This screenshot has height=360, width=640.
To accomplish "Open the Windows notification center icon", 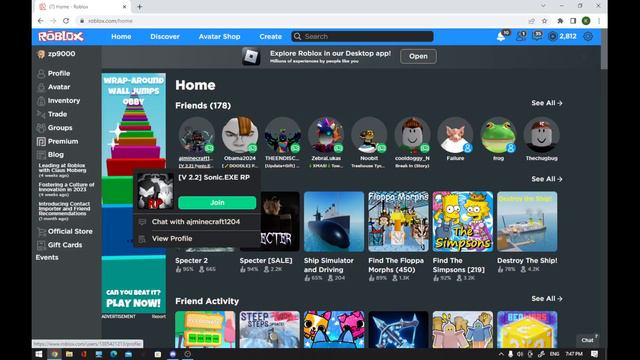I will coord(594,354).
